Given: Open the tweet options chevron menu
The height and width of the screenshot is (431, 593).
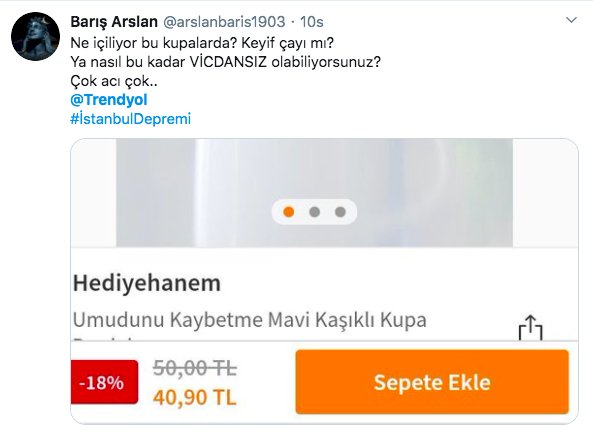Looking at the screenshot, I should click(x=571, y=20).
